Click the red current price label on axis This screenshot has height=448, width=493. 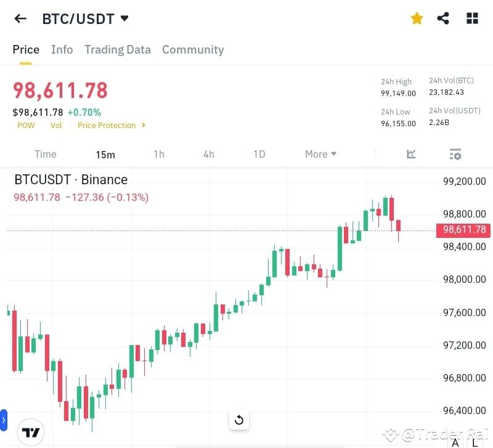coord(463,230)
